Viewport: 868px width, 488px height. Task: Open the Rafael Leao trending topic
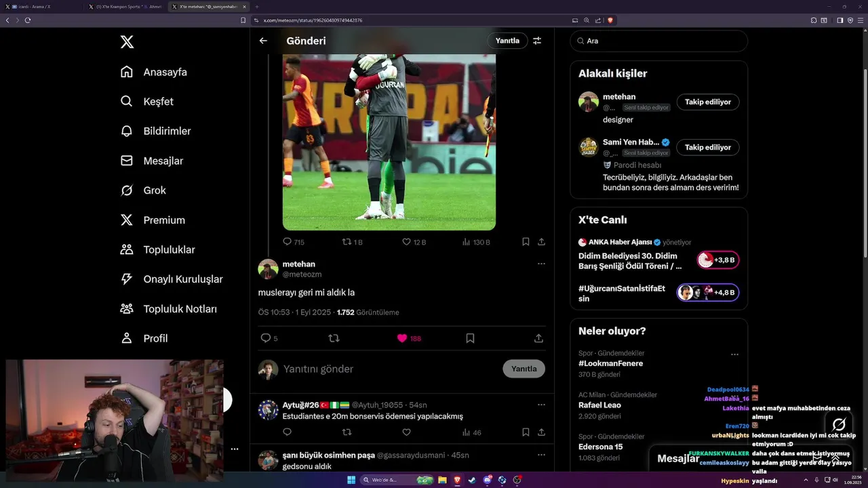[599, 405]
